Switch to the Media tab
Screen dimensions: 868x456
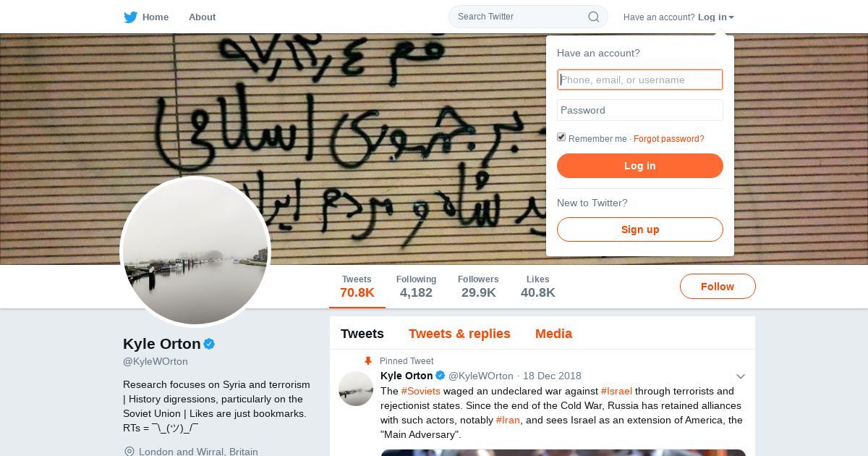click(553, 334)
